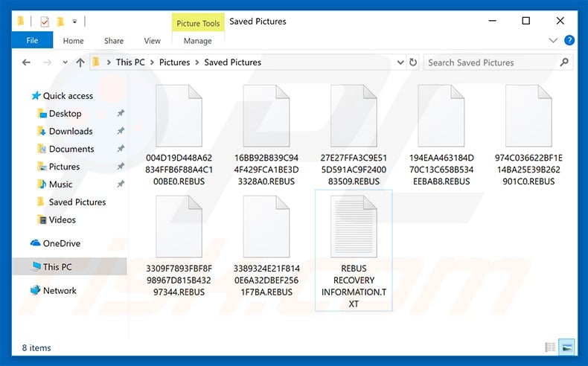This screenshot has height=366, width=588.
Task: Switch to Details view in status bar
Action: 550,347
